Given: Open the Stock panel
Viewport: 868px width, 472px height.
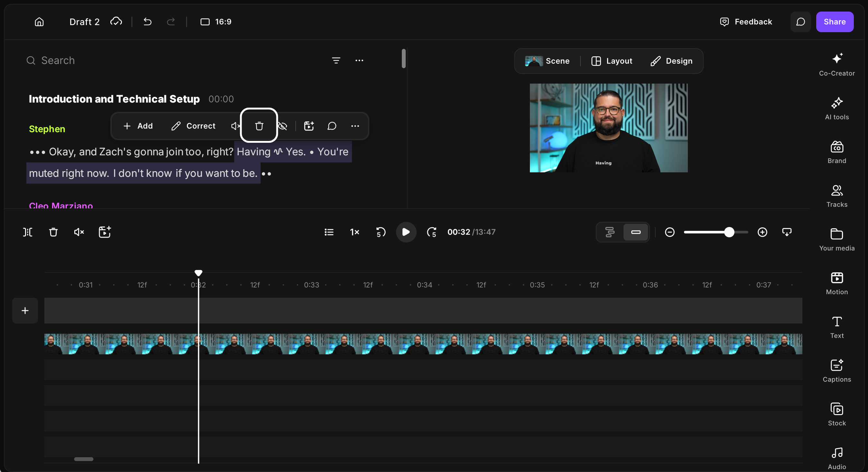Looking at the screenshot, I should click(837, 415).
